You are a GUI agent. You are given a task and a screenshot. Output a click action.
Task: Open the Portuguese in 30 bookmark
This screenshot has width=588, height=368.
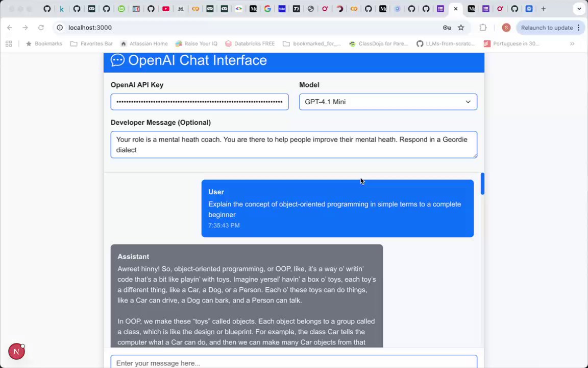(511, 43)
